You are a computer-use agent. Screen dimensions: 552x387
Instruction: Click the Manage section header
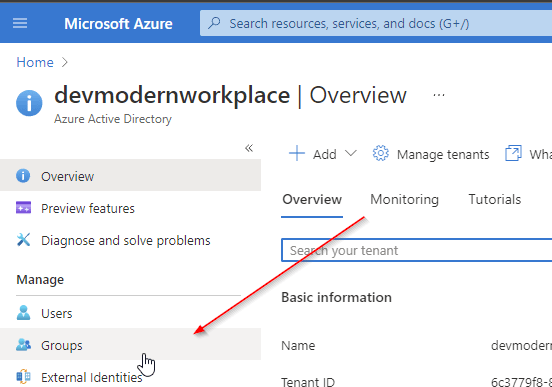40,280
